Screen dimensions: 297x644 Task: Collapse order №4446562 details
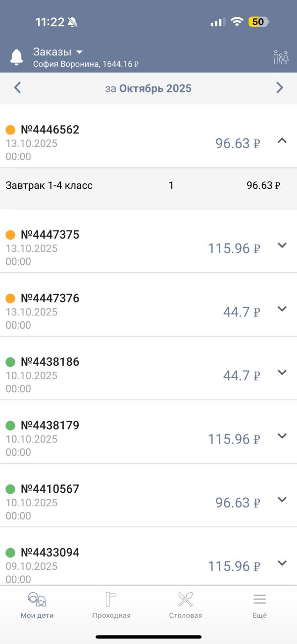tap(282, 141)
